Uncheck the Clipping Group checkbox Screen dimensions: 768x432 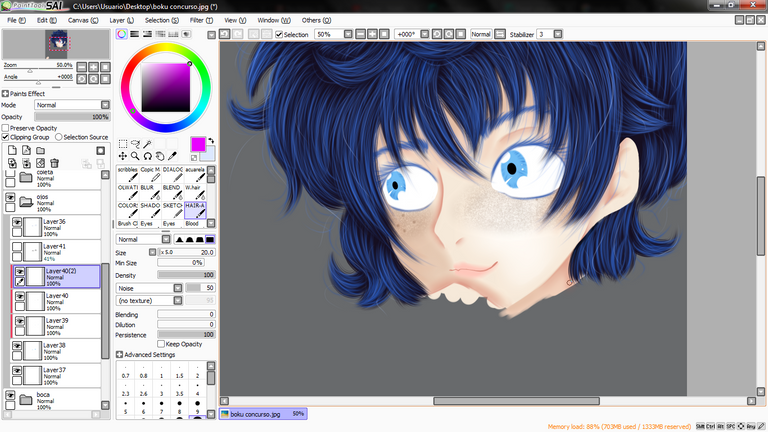tap(5, 137)
